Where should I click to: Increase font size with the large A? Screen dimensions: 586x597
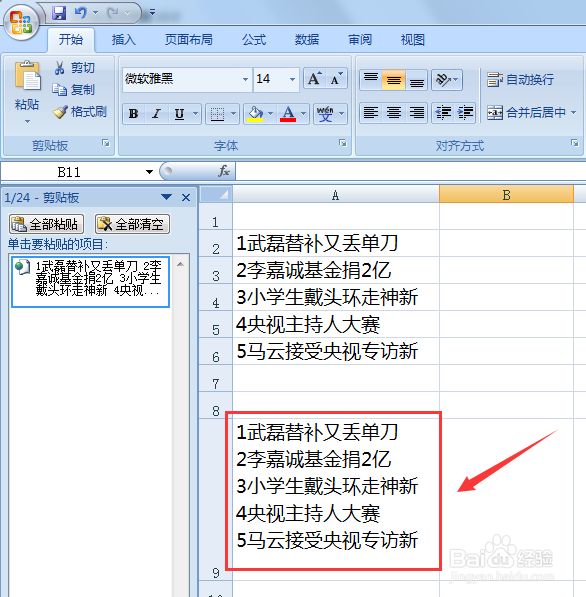coord(315,79)
